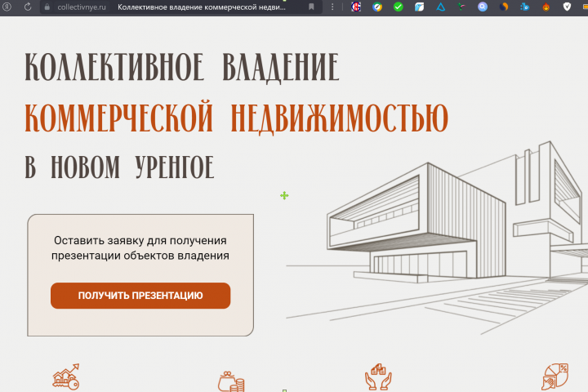This screenshot has height=392, width=588.
Task: Click the hands holding buildings icon
Action: (x=378, y=376)
